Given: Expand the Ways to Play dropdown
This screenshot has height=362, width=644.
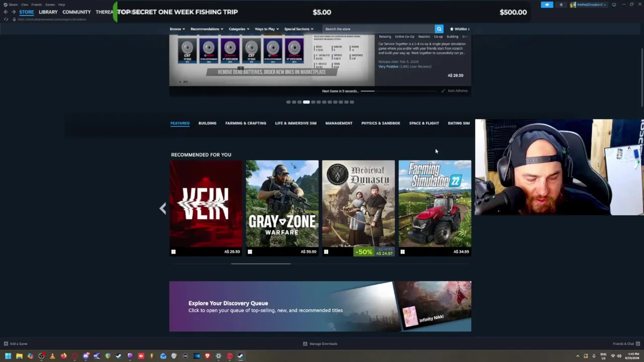Looking at the screenshot, I should tap(267, 29).
